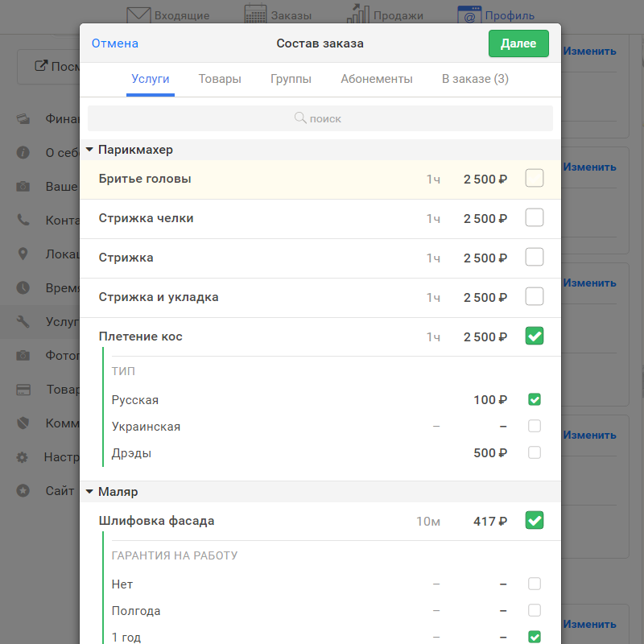
Task: Click the green Далее button
Action: [x=518, y=43]
